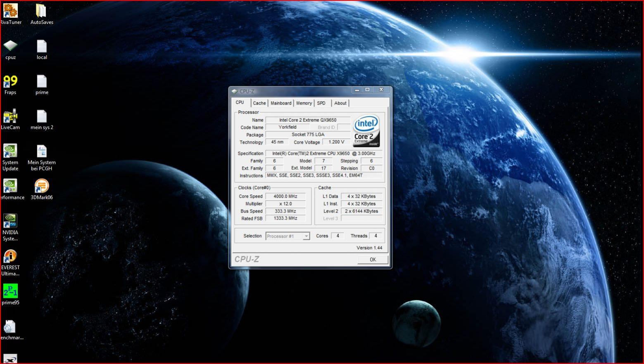644x364 pixels.
Task: Click the Core Voltage 1.200 V value
Action: [x=336, y=142]
